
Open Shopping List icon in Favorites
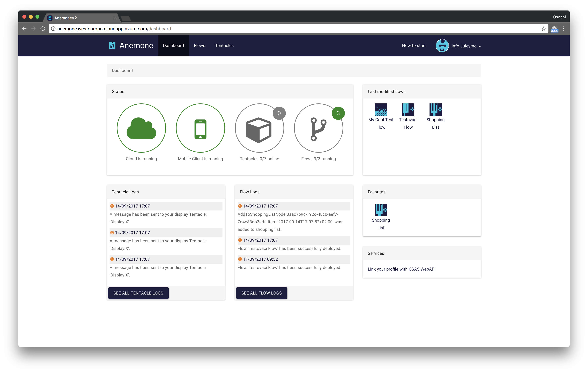tap(381, 210)
